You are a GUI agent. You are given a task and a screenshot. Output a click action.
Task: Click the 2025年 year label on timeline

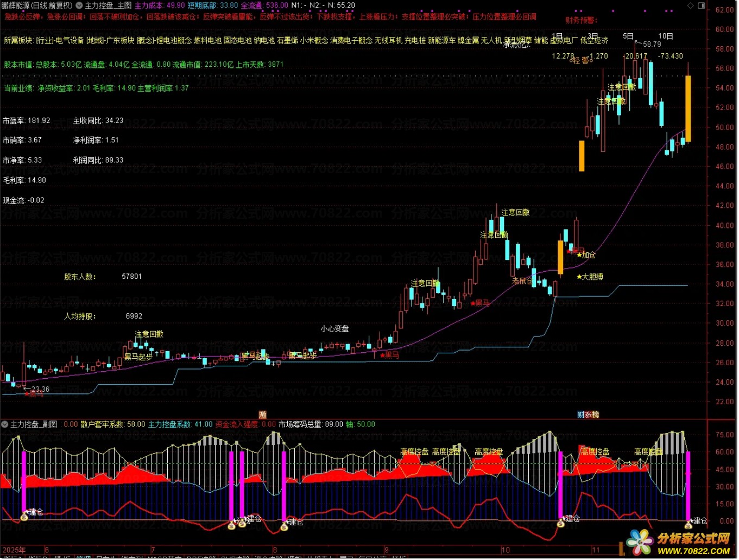click(x=14, y=550)
